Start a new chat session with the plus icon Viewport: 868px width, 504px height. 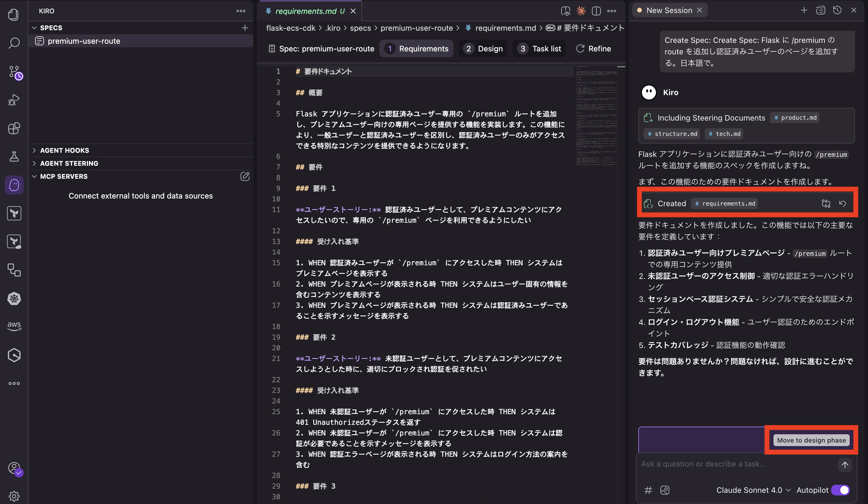click(x=804, y=10)
